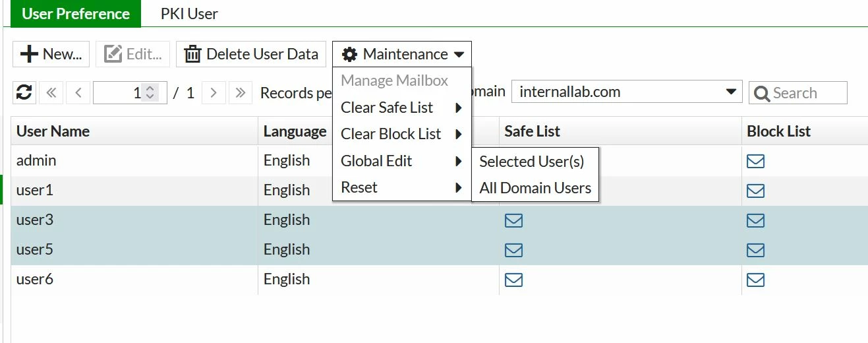Open Block List envelope for user5

point(755,250)
